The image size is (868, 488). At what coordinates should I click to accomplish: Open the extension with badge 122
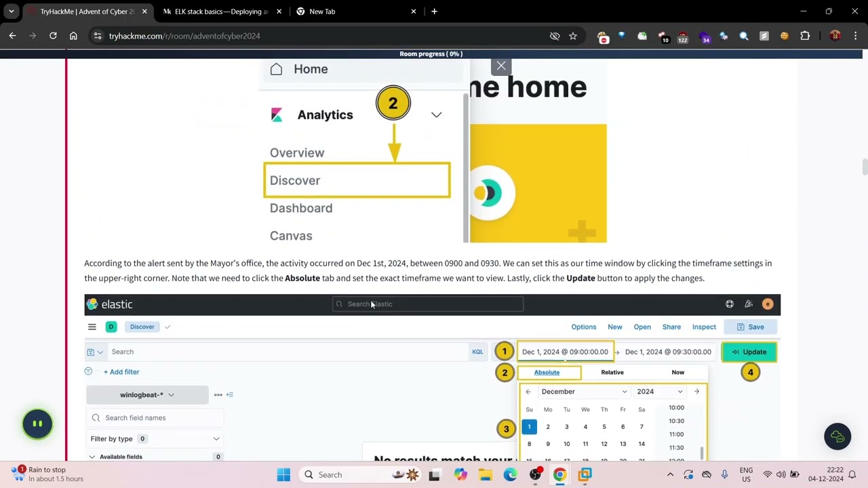683,37
